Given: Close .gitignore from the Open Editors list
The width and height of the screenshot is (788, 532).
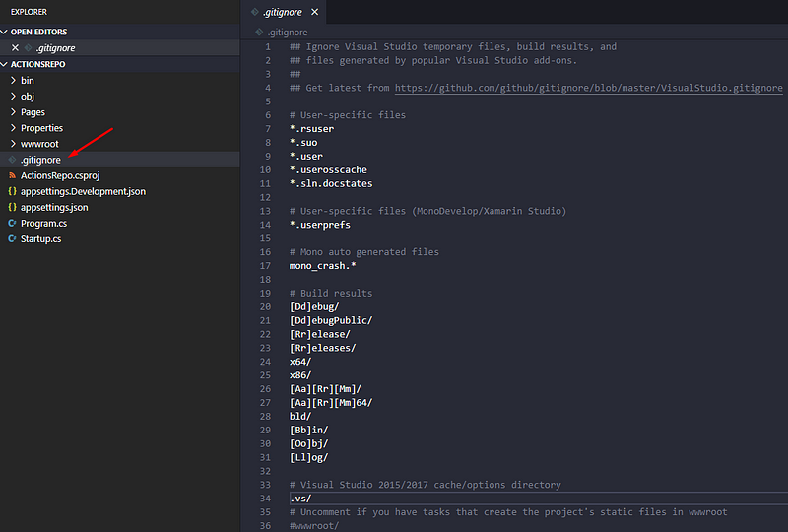Looking at the screenshot, I should coord(14,47).
